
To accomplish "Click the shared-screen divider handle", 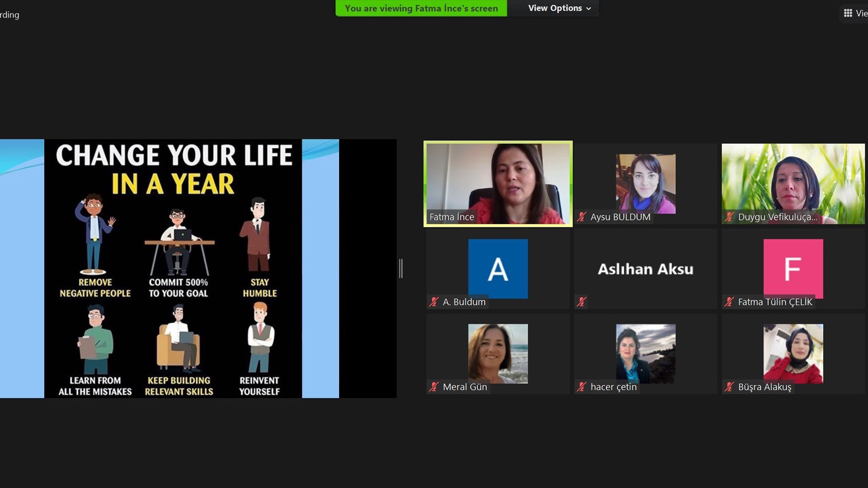I will point(401,268).
